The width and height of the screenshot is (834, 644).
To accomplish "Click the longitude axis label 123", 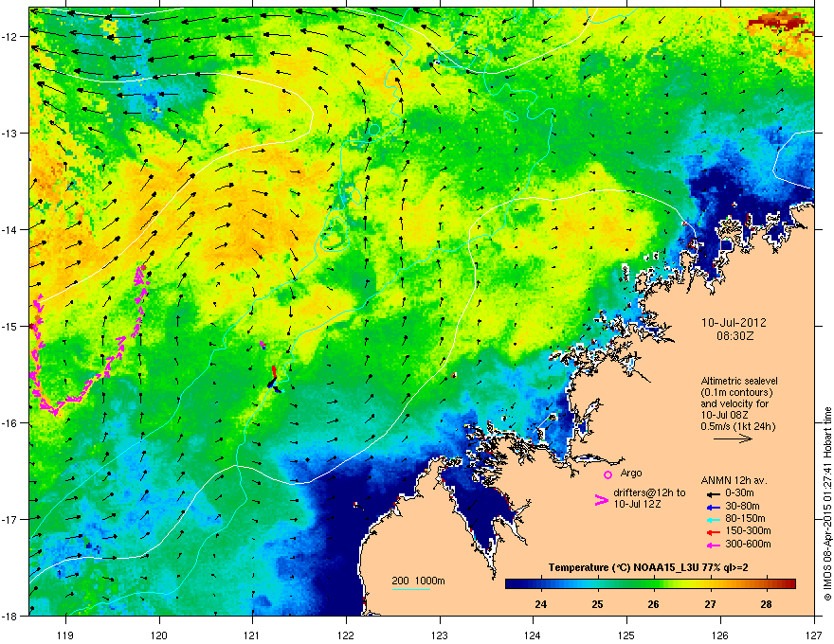I will [440, 635].
